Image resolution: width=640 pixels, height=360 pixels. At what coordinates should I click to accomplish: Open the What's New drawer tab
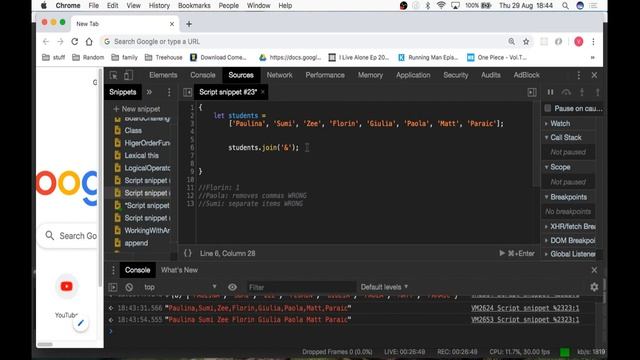pos(179,270)
